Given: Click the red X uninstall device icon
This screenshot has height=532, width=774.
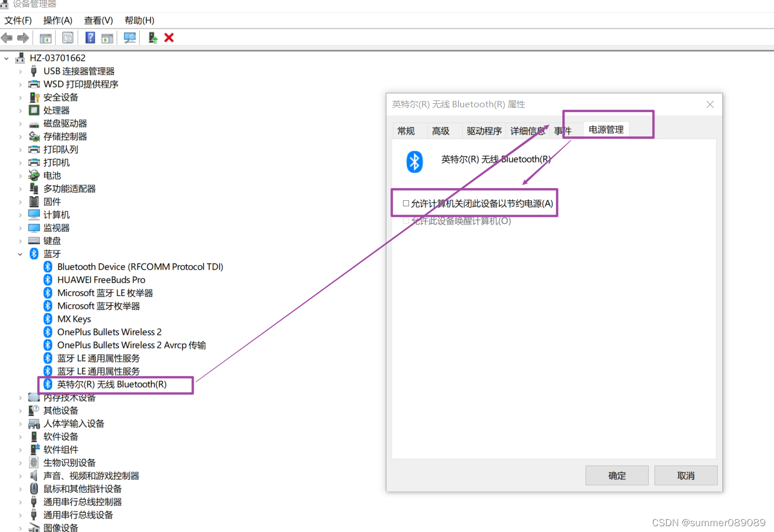Looking at the screenshot, I should (169, 38).
